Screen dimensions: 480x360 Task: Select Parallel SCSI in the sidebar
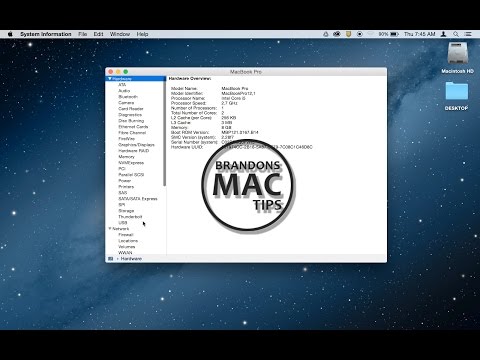[x=131, y=175]
